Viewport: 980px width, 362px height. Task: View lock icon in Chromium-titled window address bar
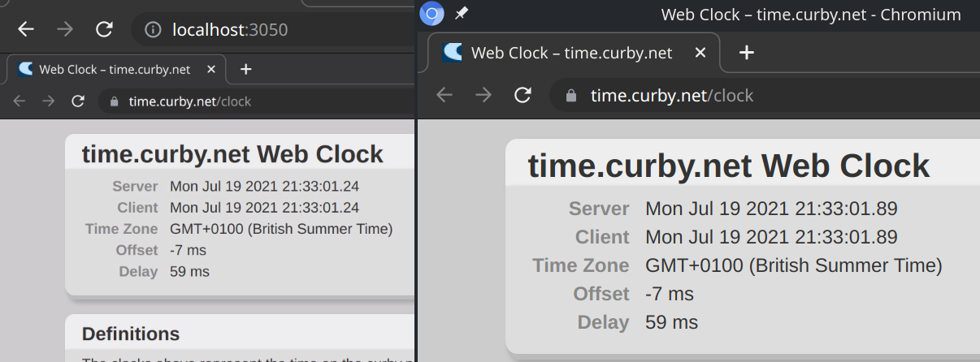coord(571,95)
